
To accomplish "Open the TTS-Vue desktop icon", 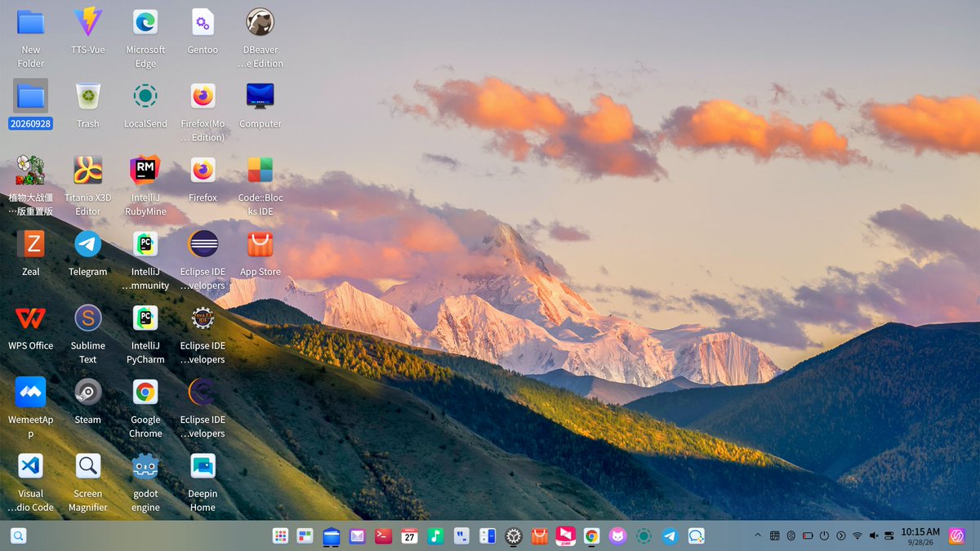I will 88,23.
